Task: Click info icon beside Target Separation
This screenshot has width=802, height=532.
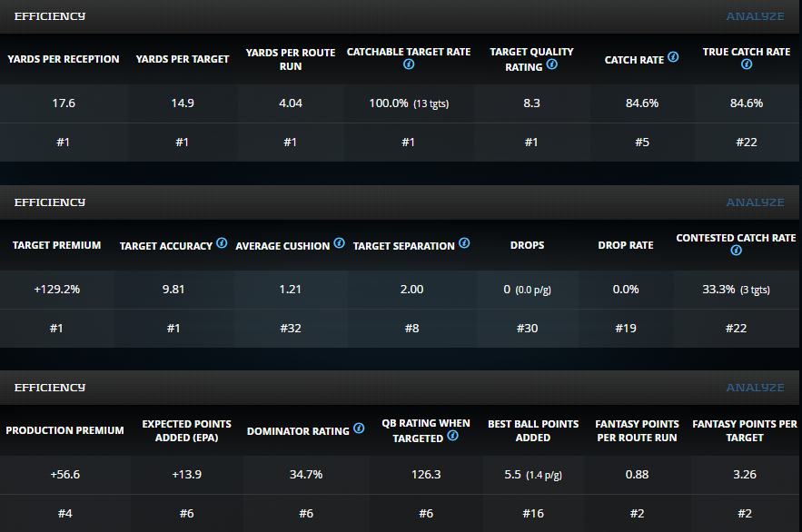Action: tap(464, 243)
